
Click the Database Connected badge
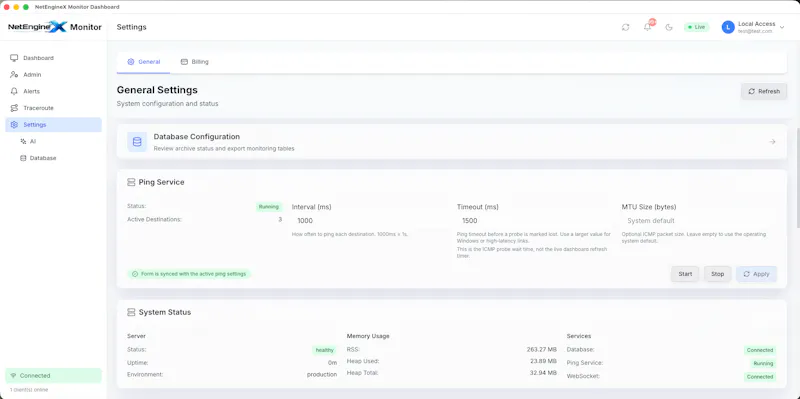(760, 350)
